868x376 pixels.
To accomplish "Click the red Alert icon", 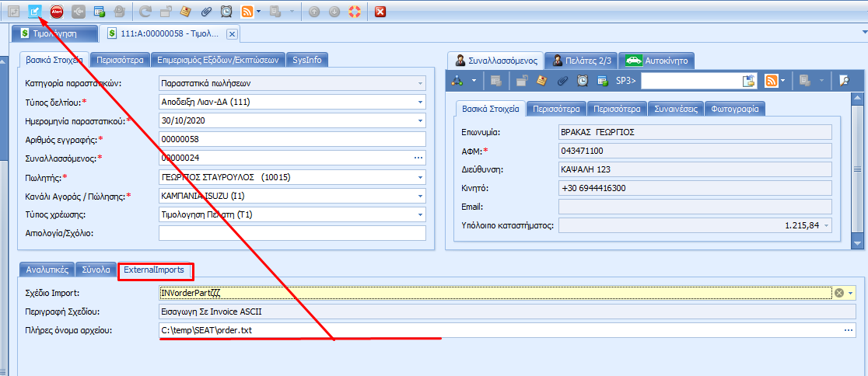I will [x=57, y=12].
